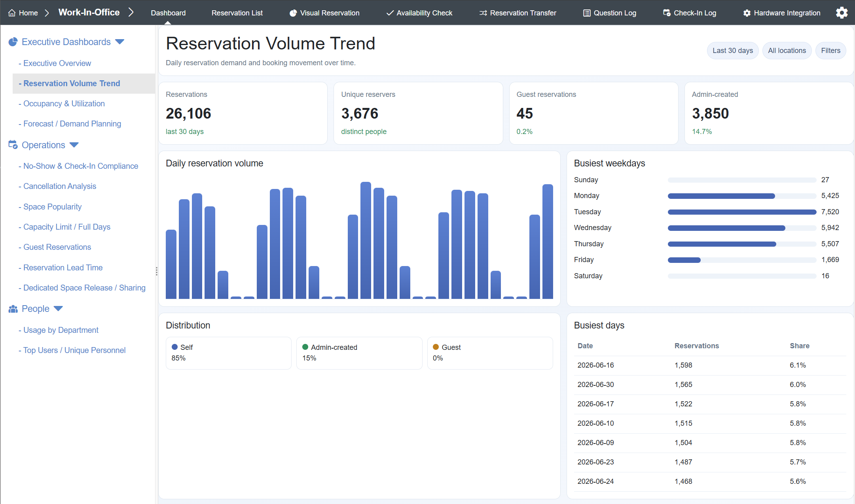Open the Availability Check tab

click(x=419, y=13)
